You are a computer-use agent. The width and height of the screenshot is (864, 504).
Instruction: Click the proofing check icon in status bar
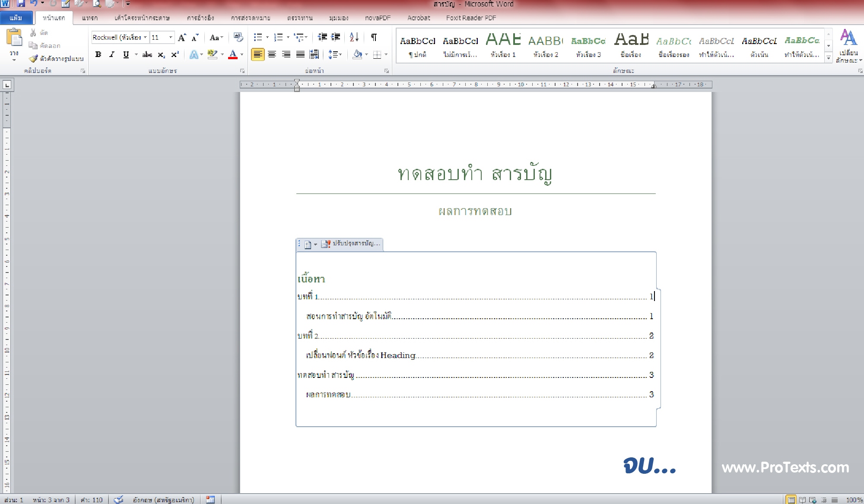coord(119,500)
